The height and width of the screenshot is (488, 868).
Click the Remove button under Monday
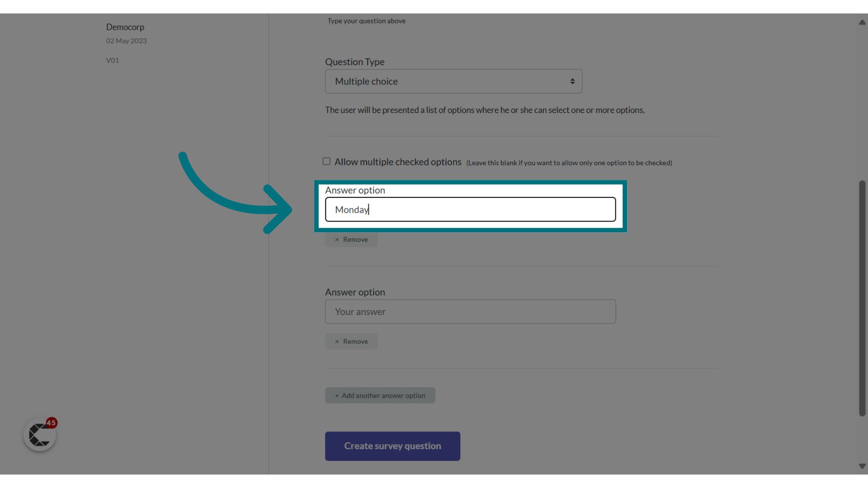(351, 238)
